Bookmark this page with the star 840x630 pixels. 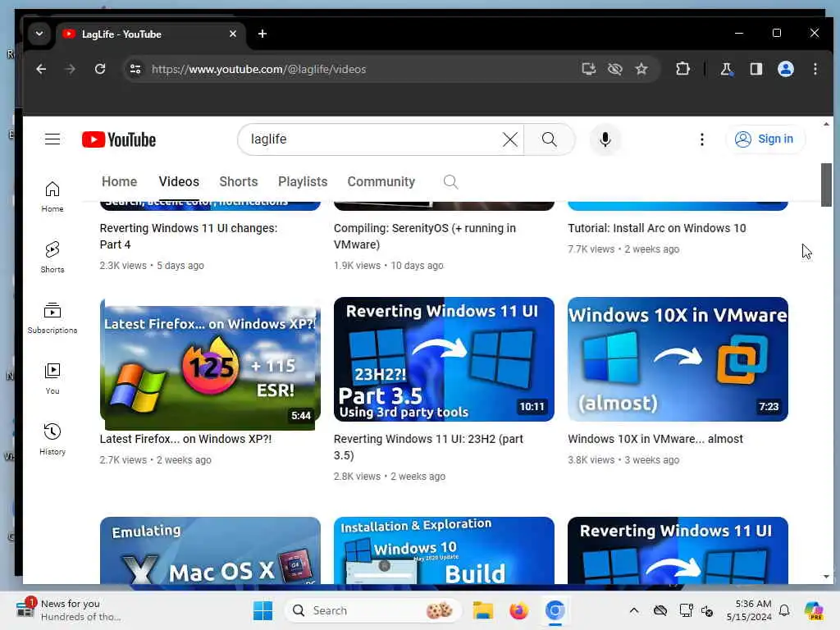[641, 69]
